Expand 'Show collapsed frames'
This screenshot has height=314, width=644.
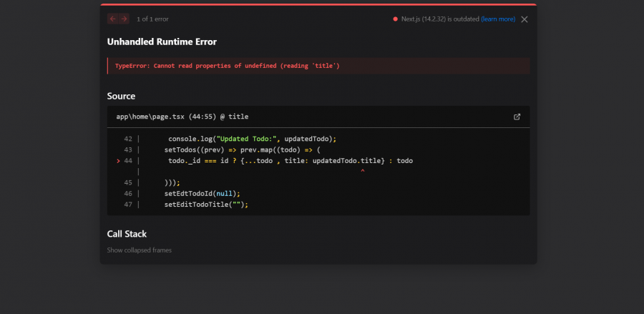(x=139, y=250)
